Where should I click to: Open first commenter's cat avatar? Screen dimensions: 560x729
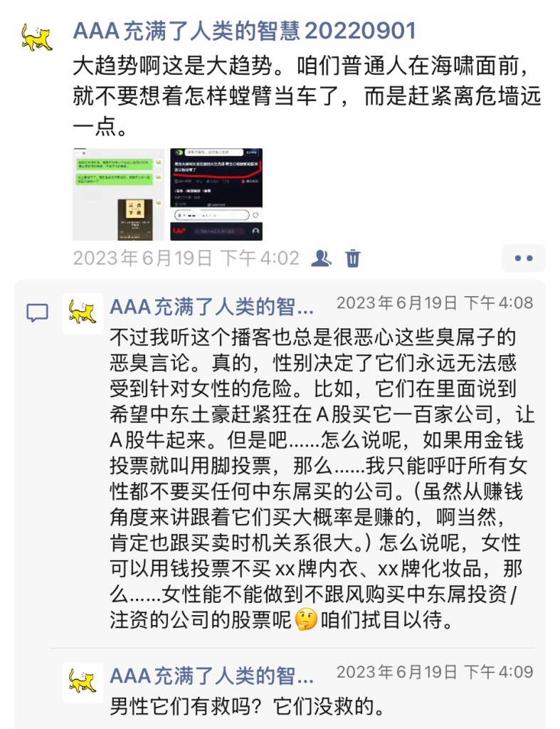[x=83, y=313]
